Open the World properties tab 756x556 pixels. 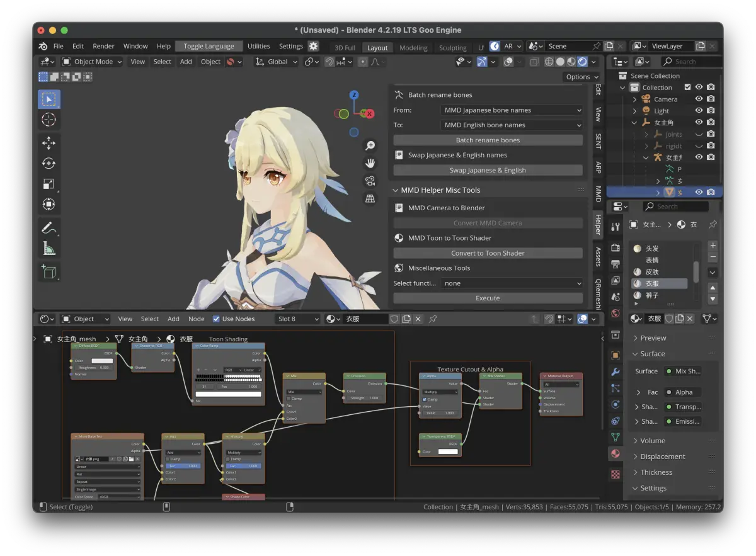616,313
